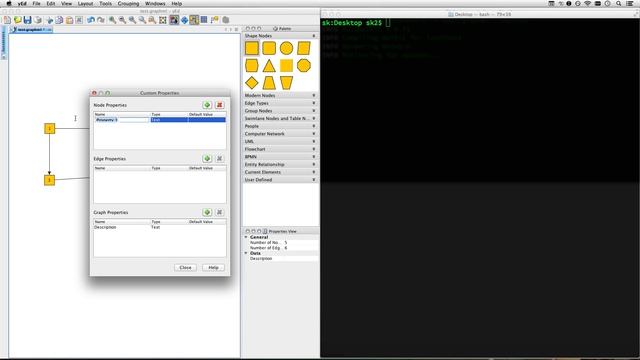The height and width of the screenshot is (360, 640).
Task: Open the Windows menu
Action: (x=155, y=3)
